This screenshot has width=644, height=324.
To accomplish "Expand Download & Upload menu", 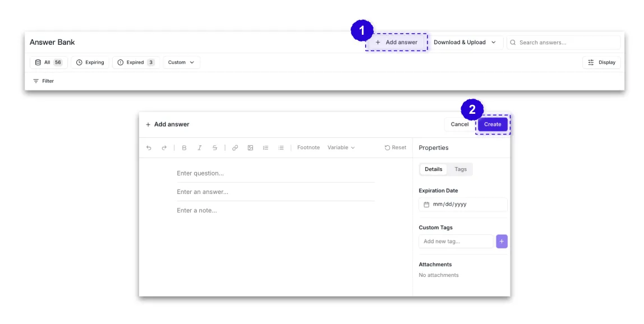I will (465, 42).
